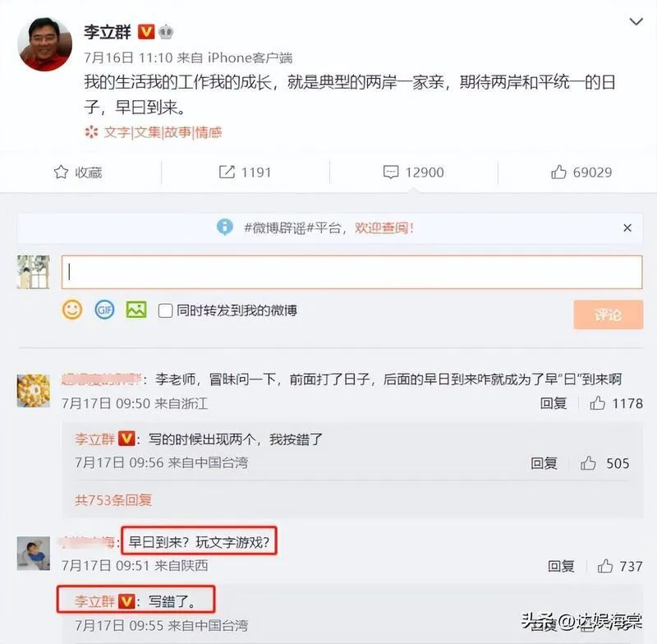This screenshot has height=644, width=657.
Task: Enable 同时转发到我的微博 checkbox
Action: [x=165, y=310]
